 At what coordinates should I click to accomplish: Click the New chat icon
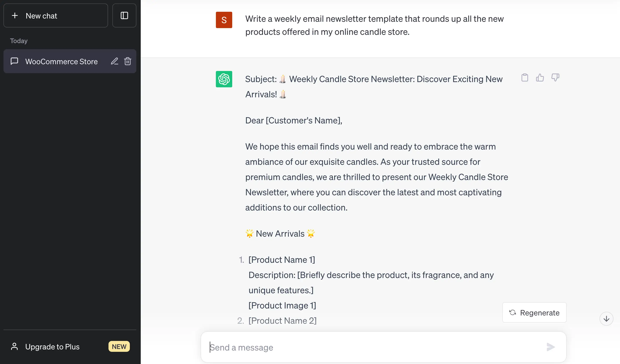pos(15,16)
